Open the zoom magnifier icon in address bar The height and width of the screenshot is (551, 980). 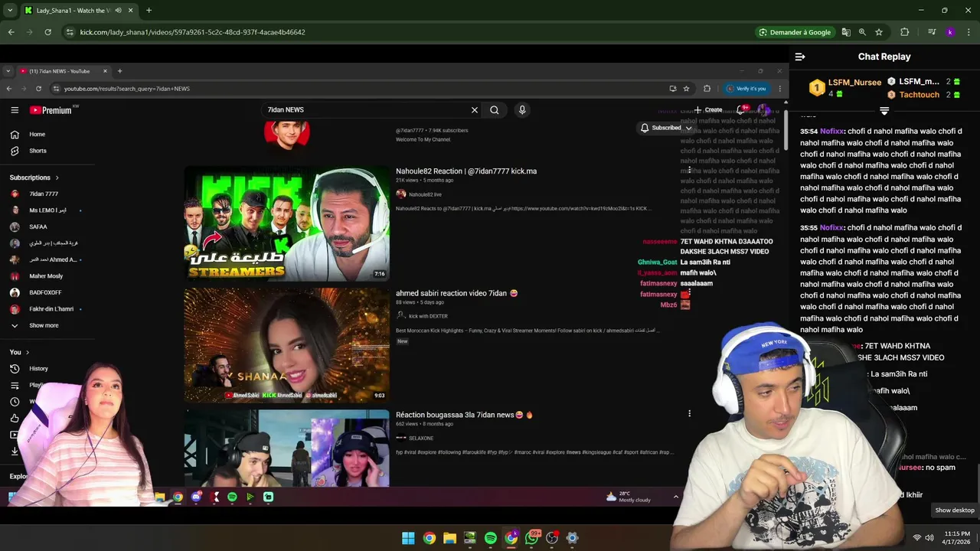click(862, 32)
